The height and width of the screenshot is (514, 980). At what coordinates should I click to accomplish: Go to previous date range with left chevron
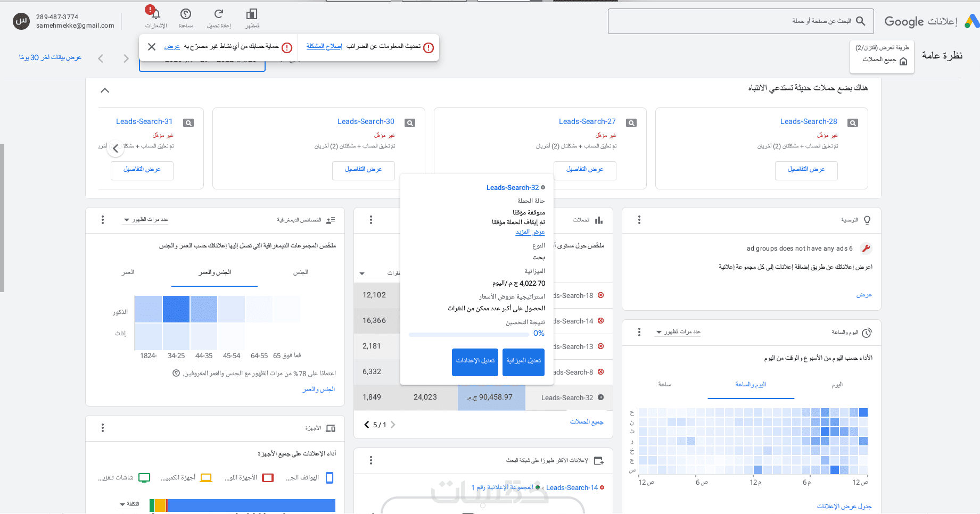[x=101, y=59]
